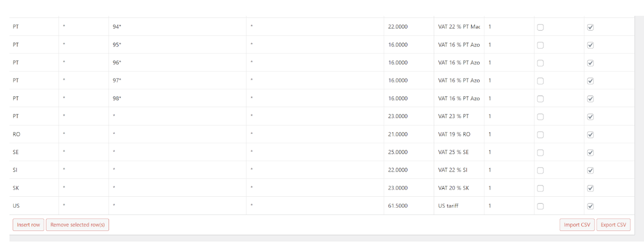Tick the unchecked checkbox in the US row

(540, 206)
